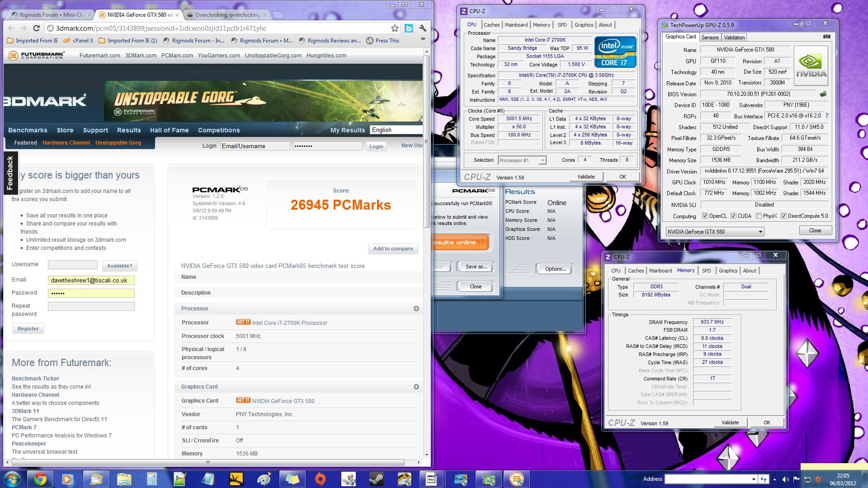Open the Validation tab in GPU-Z
This screenshot has width=868, height=488.
[734, 38]
